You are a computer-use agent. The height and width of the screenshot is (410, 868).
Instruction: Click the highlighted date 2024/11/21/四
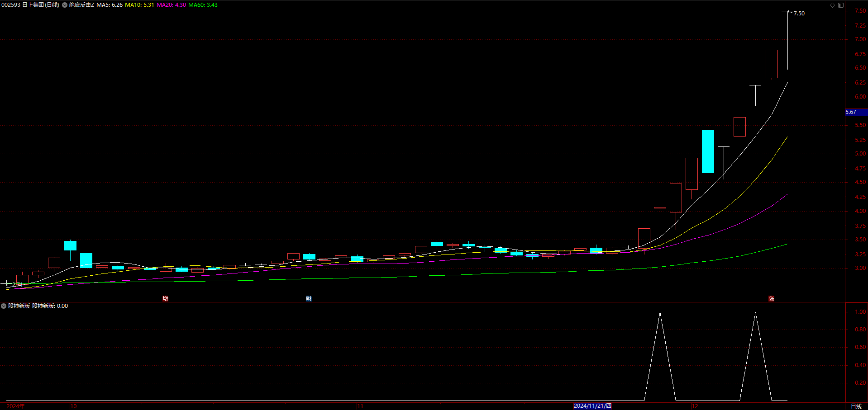[x=592, y=406]
